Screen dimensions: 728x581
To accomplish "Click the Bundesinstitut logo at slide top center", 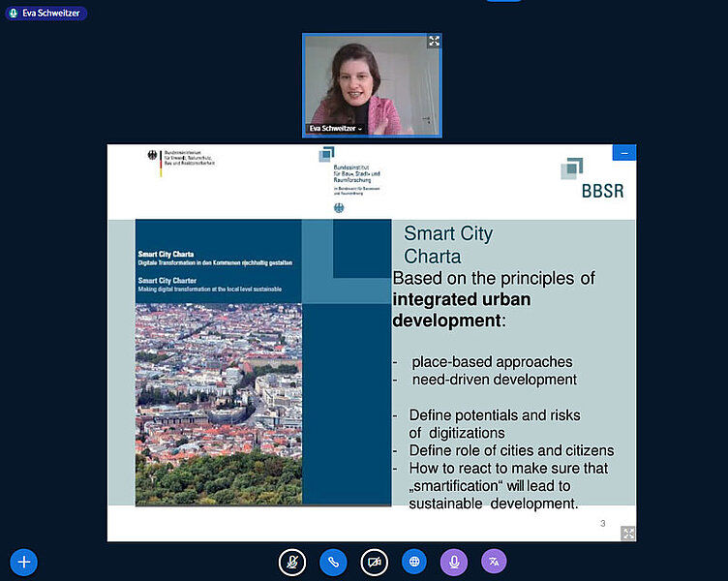I will coord(349,180).
